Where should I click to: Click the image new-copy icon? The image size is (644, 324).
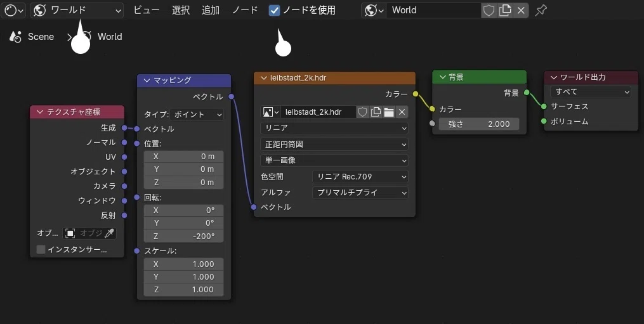pyautogui.click(x=376, y=112)
